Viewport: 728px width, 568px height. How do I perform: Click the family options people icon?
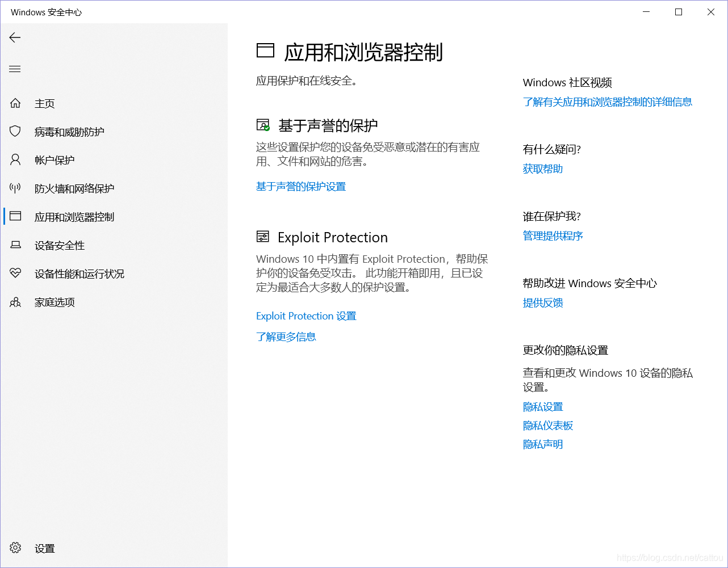pyautogui.click(x=15, y=302)
